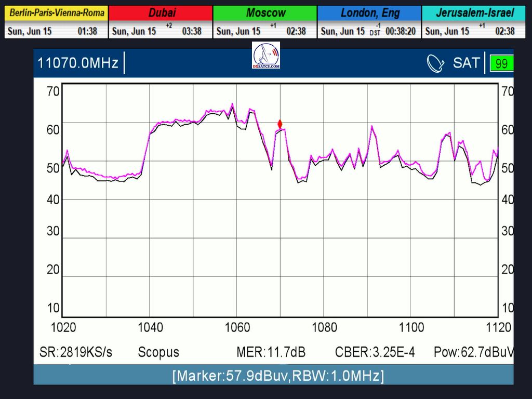Click the green 99 battery indicator

click(501, 64)
